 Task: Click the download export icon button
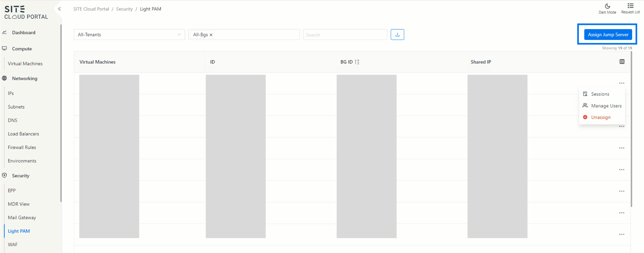397,35
